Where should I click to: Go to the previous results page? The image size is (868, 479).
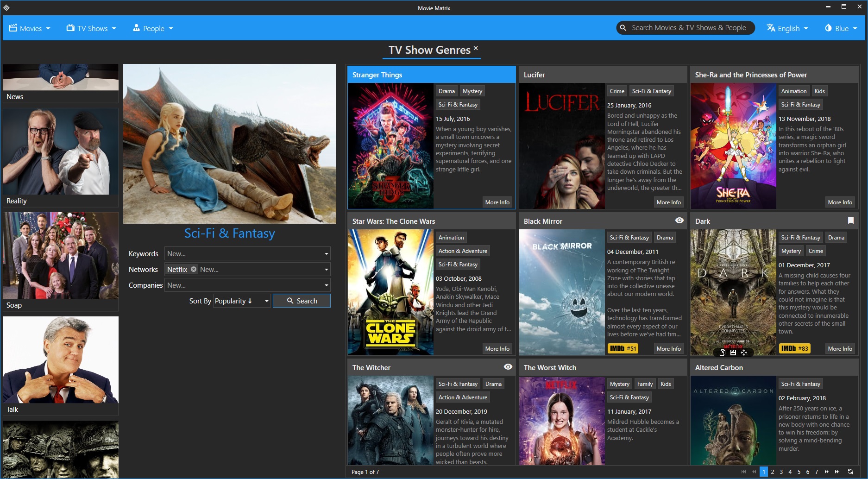(x=754, y=472)
